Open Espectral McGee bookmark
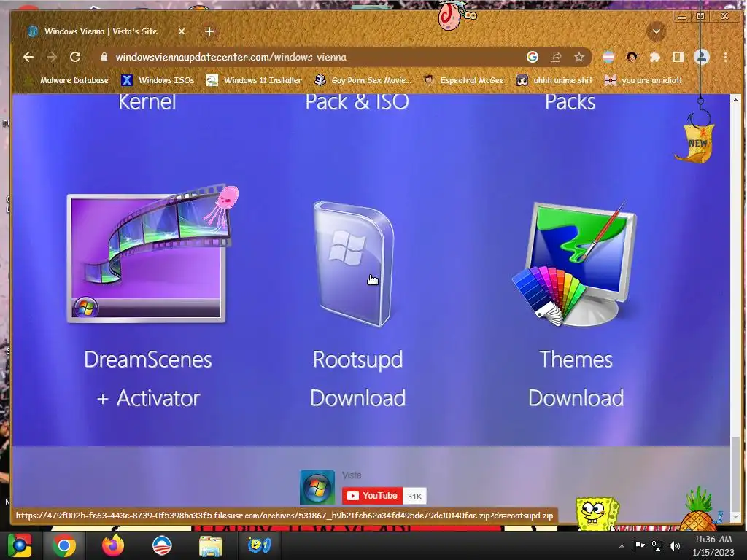This screenshot has height=560, width=747. (465, 80)
